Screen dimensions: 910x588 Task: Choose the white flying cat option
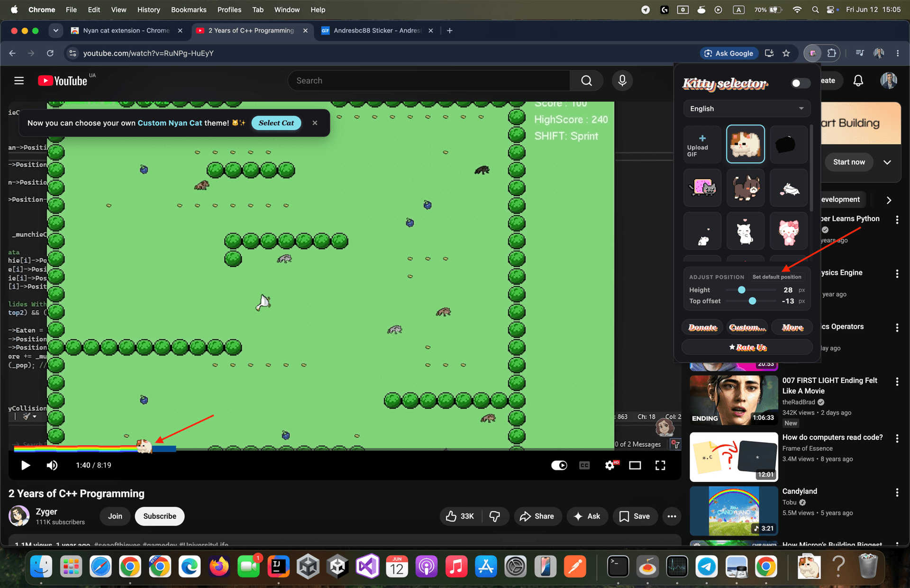point(788,188)
